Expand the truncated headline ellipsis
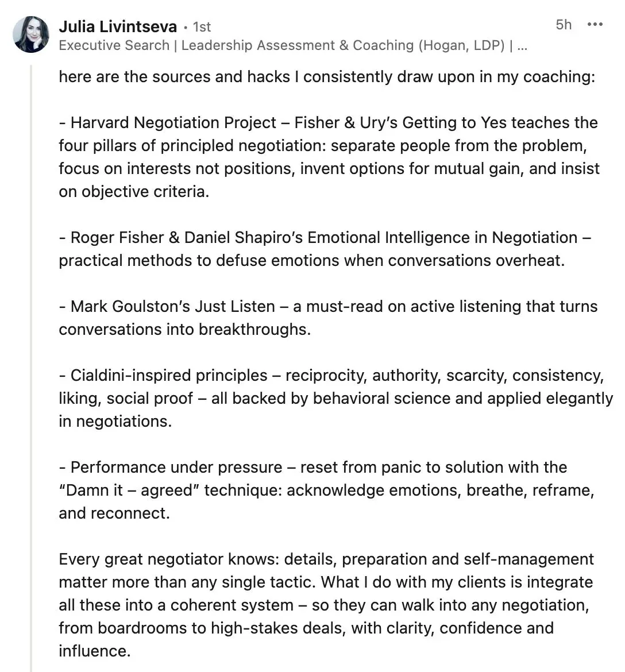Viewport: 625px width, 672px height. pos(522,45)
